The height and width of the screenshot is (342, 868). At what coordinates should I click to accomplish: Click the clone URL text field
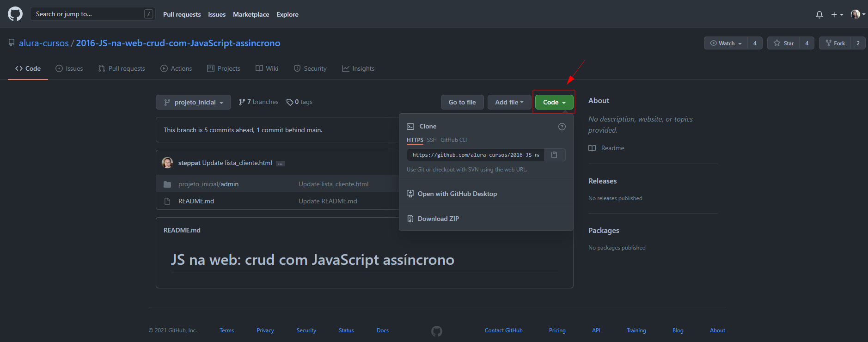click(476, 155)
